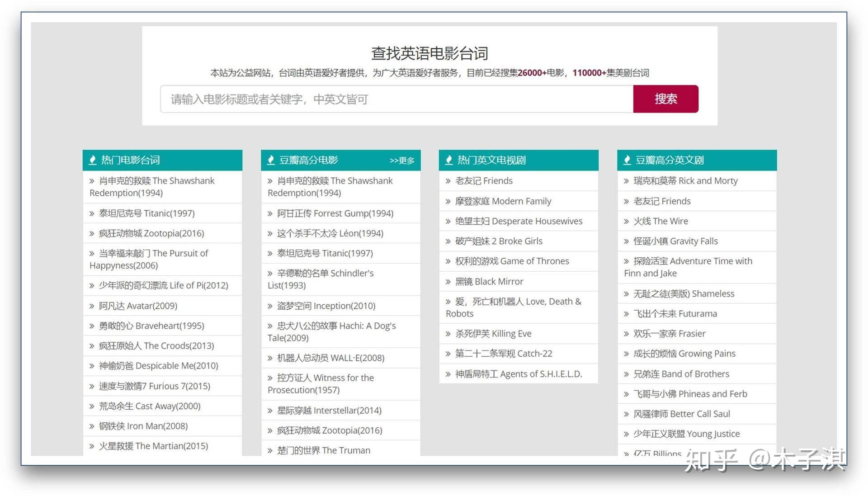Viewport: 868px width, 496px height.
Task: Open 无耻之徒(美版) Shameless link
Action: click(684, 293)
